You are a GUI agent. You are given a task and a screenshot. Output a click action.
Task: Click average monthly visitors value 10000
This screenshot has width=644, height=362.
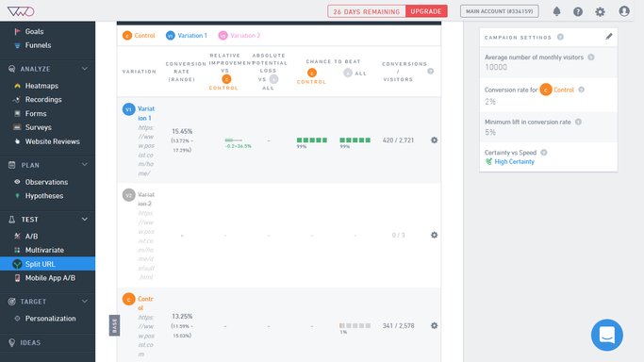pyautogui.click(x=496, y=67)
